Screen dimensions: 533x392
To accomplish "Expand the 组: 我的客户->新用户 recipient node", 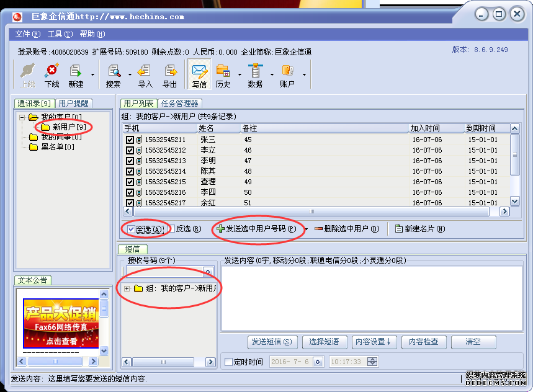I will (127, 288).
